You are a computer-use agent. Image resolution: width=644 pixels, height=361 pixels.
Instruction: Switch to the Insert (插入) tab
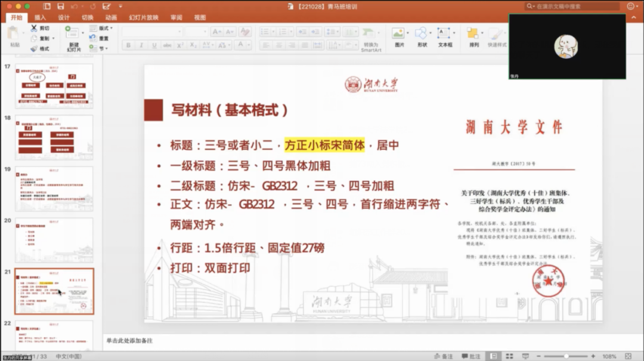tap(40, 17)
